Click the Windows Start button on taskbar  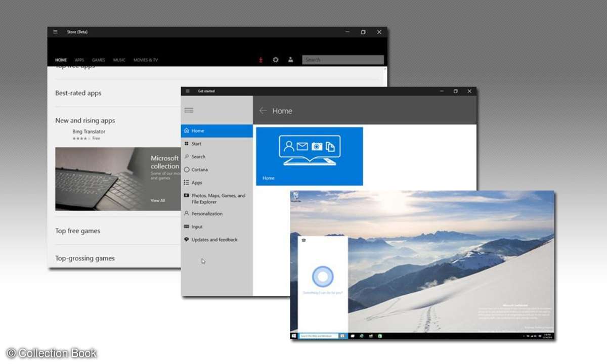coord(293,336)
